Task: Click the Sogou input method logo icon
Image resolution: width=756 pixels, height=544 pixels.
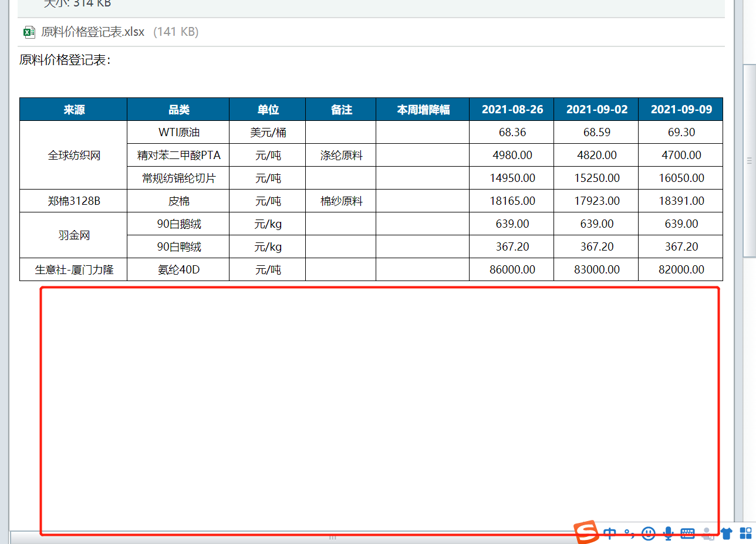Action: (586, 532)
